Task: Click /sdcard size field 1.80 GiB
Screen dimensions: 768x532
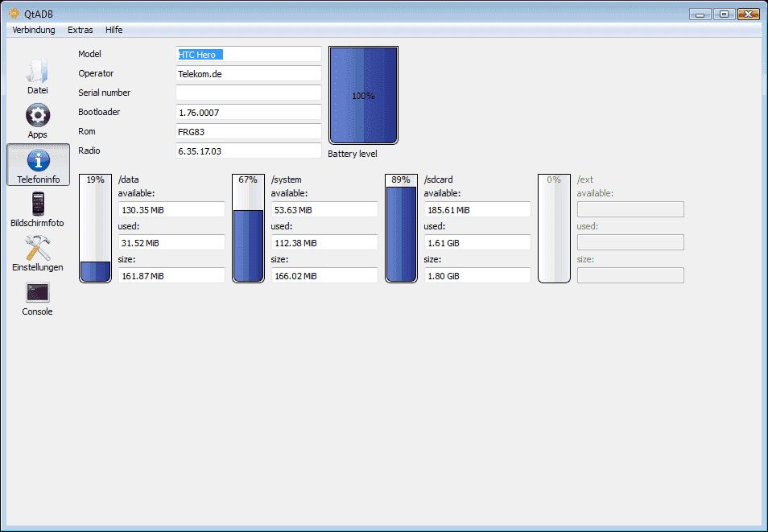Action: pos(477,275)
